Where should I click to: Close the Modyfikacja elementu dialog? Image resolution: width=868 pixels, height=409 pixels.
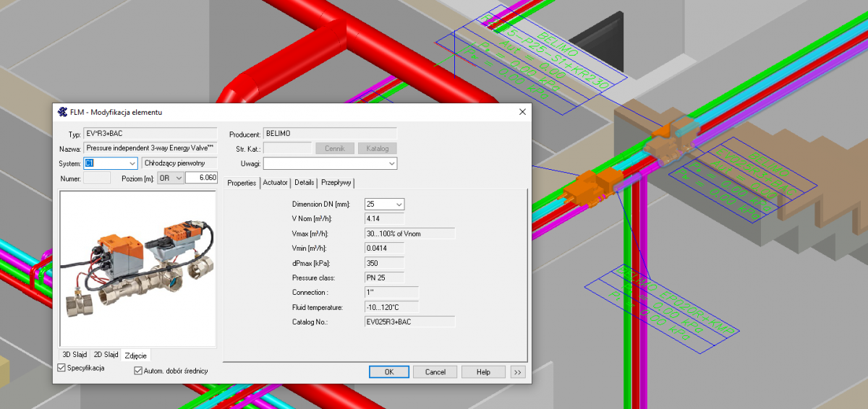pyautogui.click(x=522, y=111)
